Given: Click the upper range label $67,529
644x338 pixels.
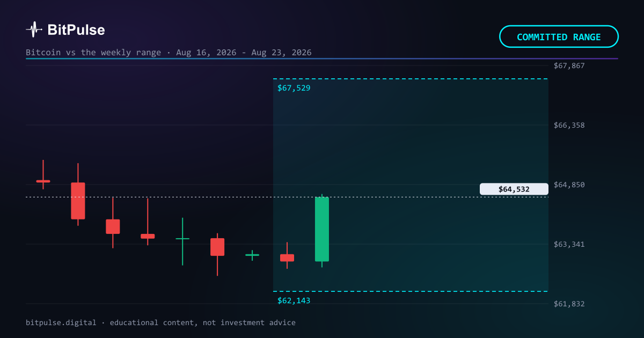Looking at the screenshot, I should pyautogui.click(x=294, y=88).
